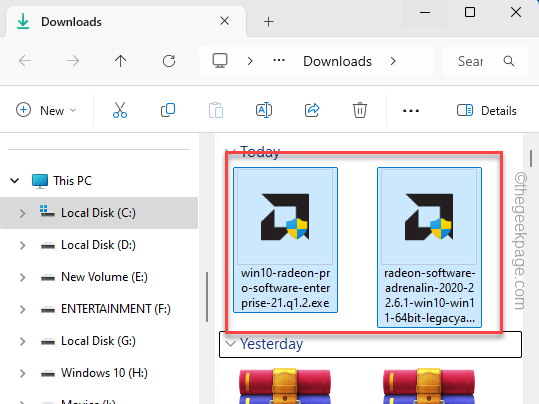539x404 pixels.
Task: Click the search magnifier icon
Action: [509, 61]
